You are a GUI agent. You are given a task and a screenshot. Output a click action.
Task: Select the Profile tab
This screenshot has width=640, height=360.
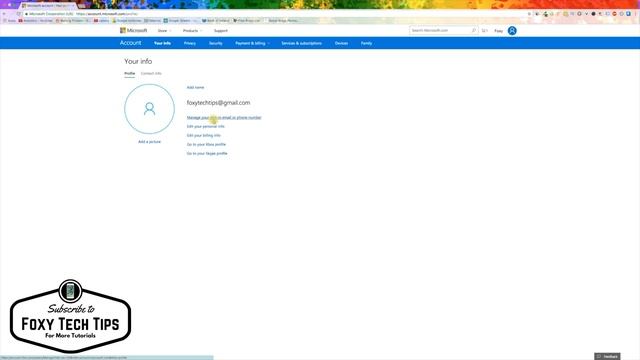129,73
